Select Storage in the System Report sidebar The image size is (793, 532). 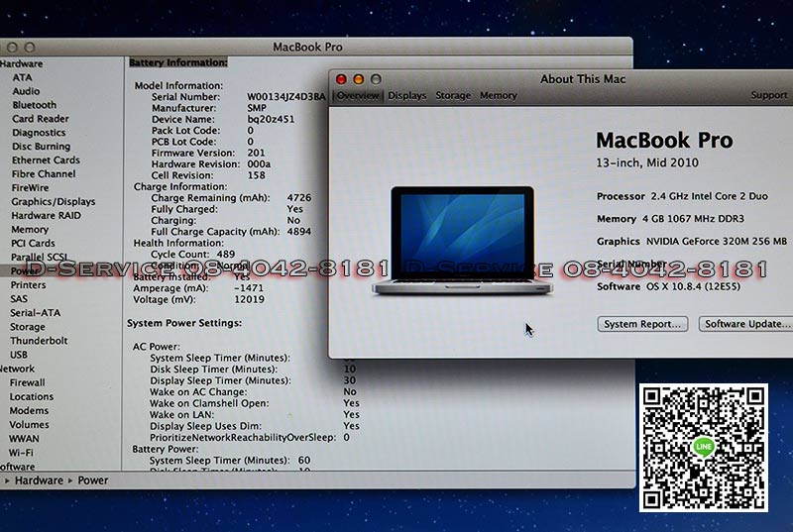28,327
